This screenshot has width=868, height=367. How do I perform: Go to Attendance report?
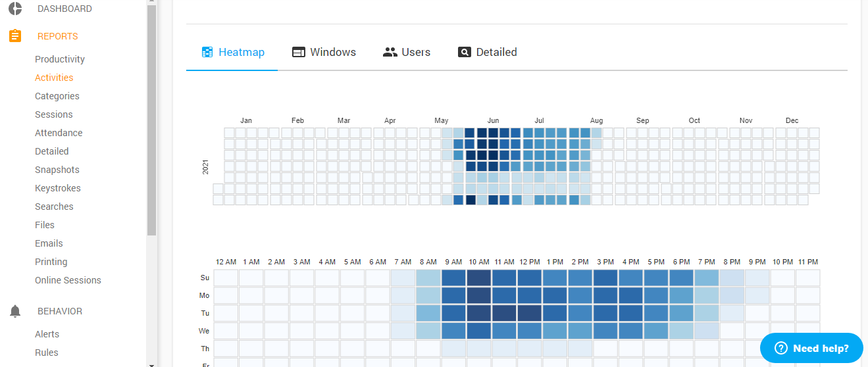pyautogui.click(x=59, y=133)
